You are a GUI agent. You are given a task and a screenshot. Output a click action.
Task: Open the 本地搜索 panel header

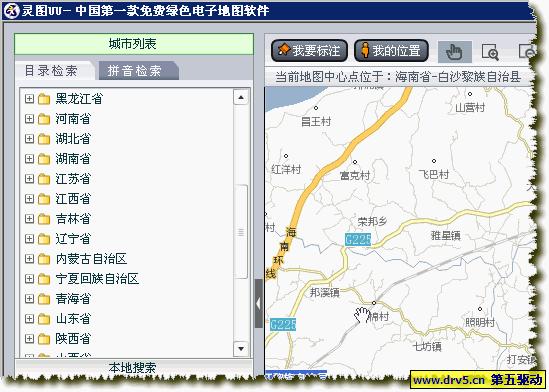click(x=133, y=368)
